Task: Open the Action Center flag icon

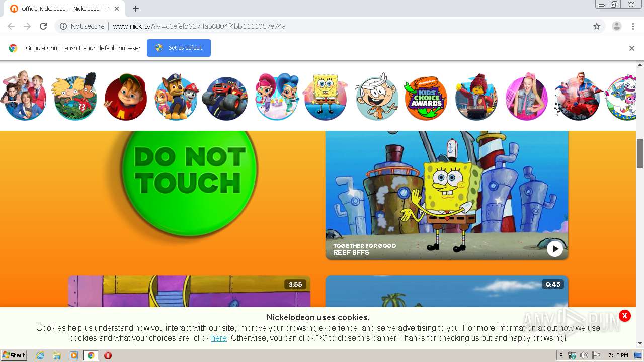Action: point(596,355)
